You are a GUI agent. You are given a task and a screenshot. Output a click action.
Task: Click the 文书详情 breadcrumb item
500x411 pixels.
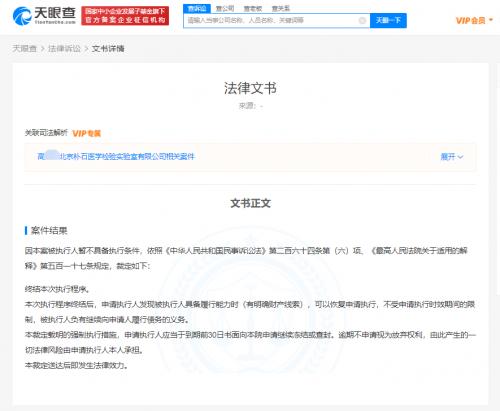click(108, 49)
